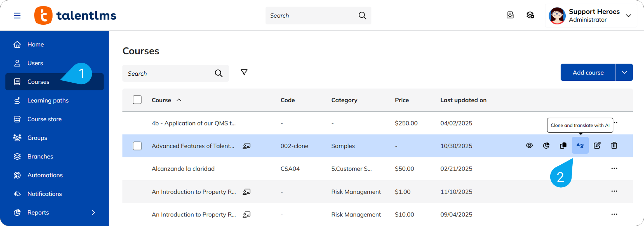Open the messages inbox icon in header
This screenshot has width=644, height=226.
click(510, 15)
